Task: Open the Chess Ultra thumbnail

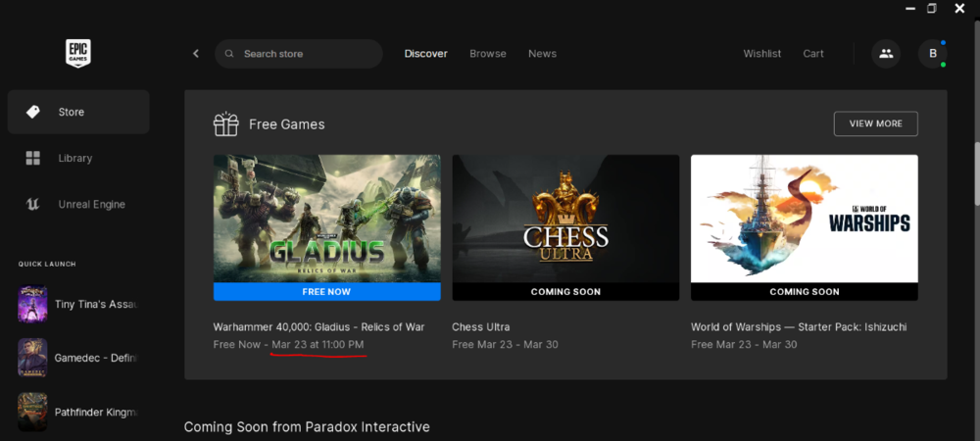Action: pyautogui.click(x=565, y=219)
